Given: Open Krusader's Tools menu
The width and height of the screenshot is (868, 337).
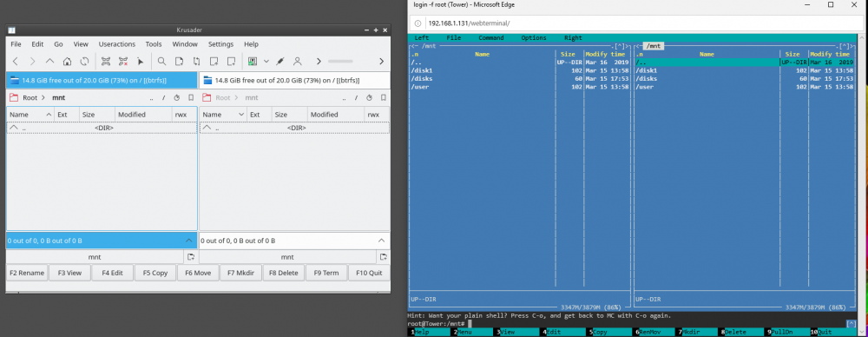Looking at the screenshot, I should pos(154,44).
